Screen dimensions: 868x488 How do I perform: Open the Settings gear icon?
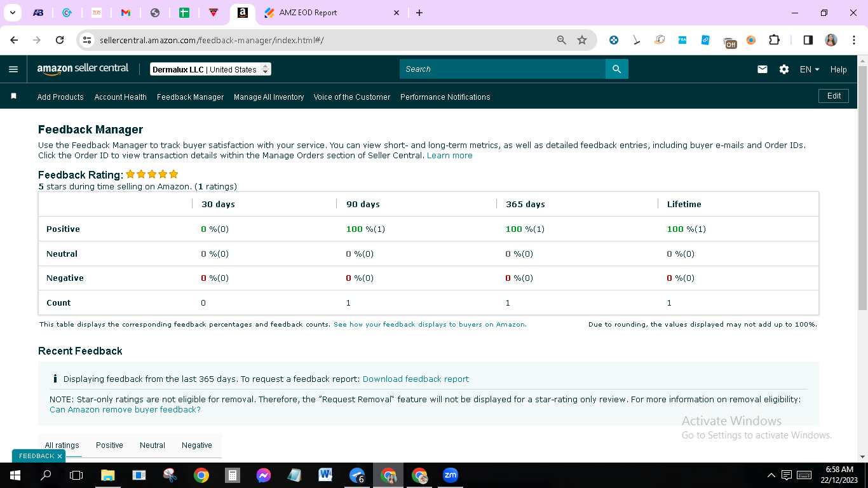pos(784,69)
